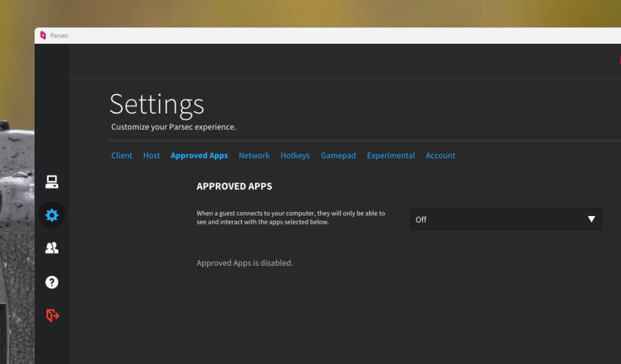Open the Experimental settings tab
Image resolution: width=621 pixels, height=364 pixels.
[x=391, y=155]
